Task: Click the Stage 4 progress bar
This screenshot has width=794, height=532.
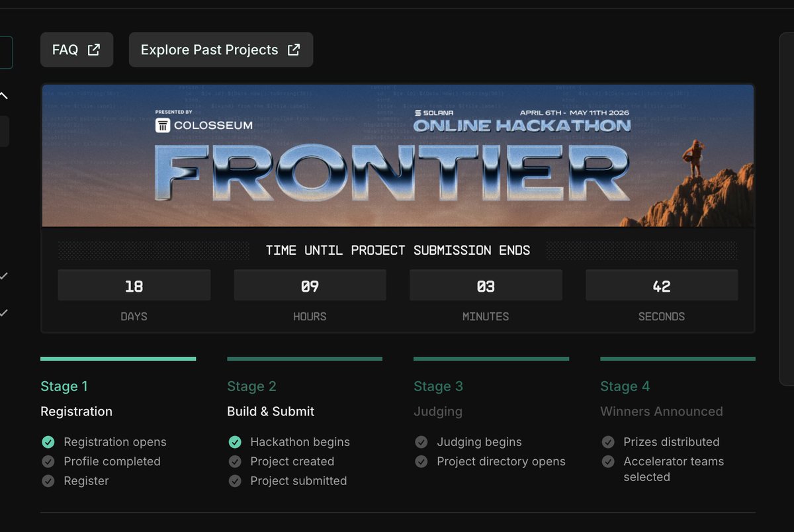Action: pos(678,359)
